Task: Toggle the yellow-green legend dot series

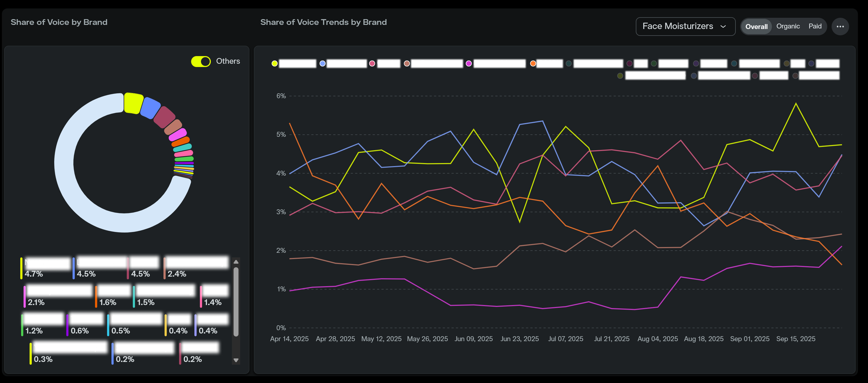Action: point(275,64)
